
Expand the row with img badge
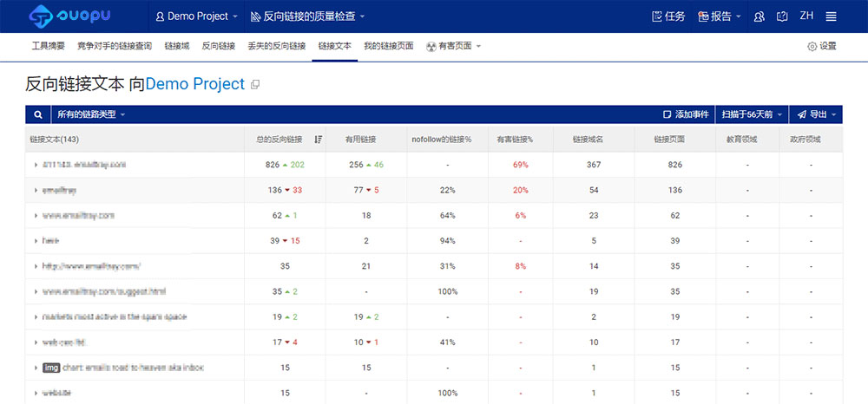coord(36,368)
